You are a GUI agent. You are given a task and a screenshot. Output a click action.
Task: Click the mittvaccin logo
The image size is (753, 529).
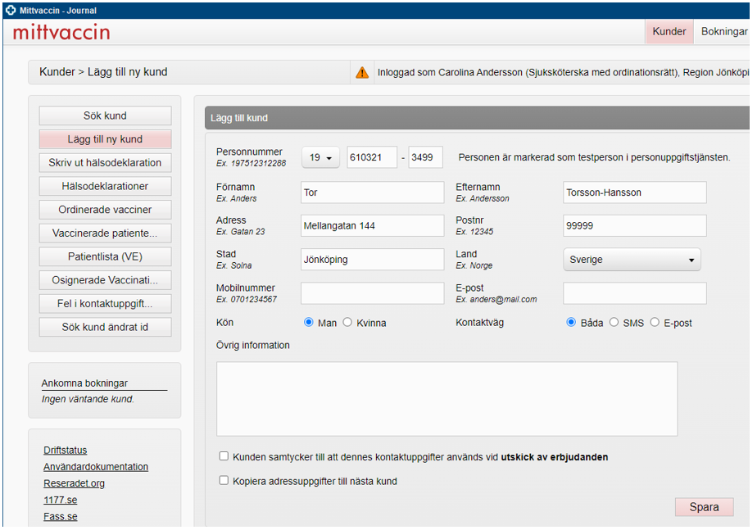(x=62, y=32)
